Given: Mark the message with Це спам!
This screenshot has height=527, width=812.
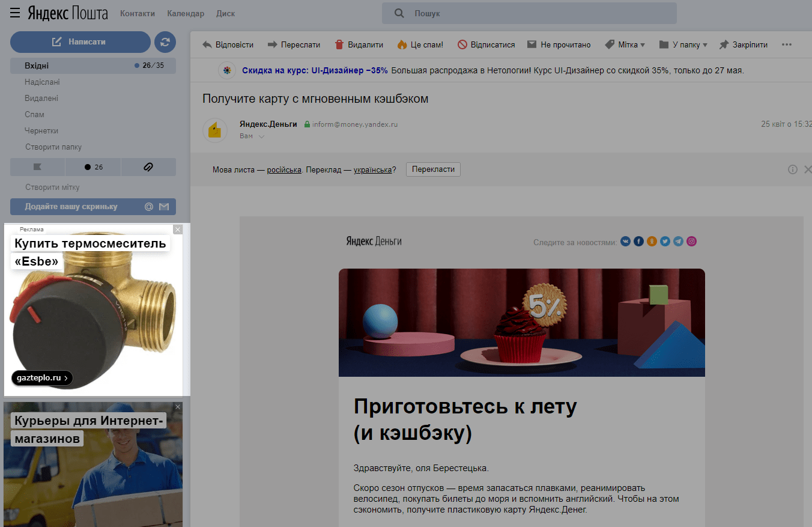Looking at the screenshot, I should tap(420, 44).
